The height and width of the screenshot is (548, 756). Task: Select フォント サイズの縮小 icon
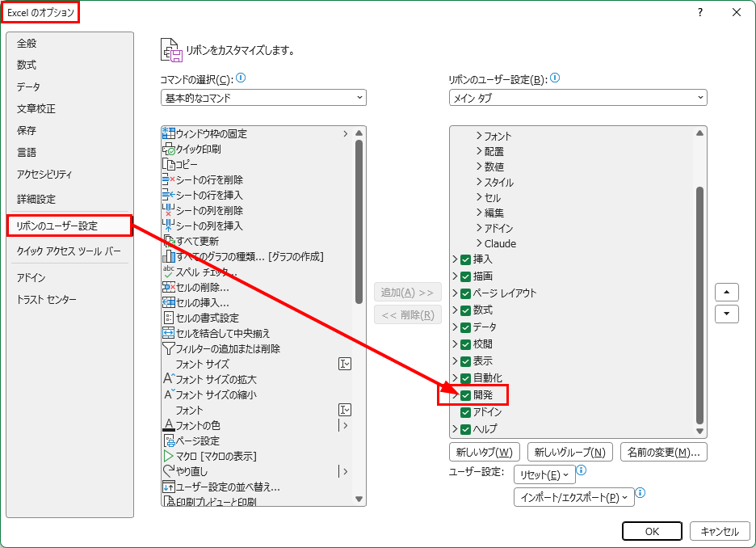[168, 394]
